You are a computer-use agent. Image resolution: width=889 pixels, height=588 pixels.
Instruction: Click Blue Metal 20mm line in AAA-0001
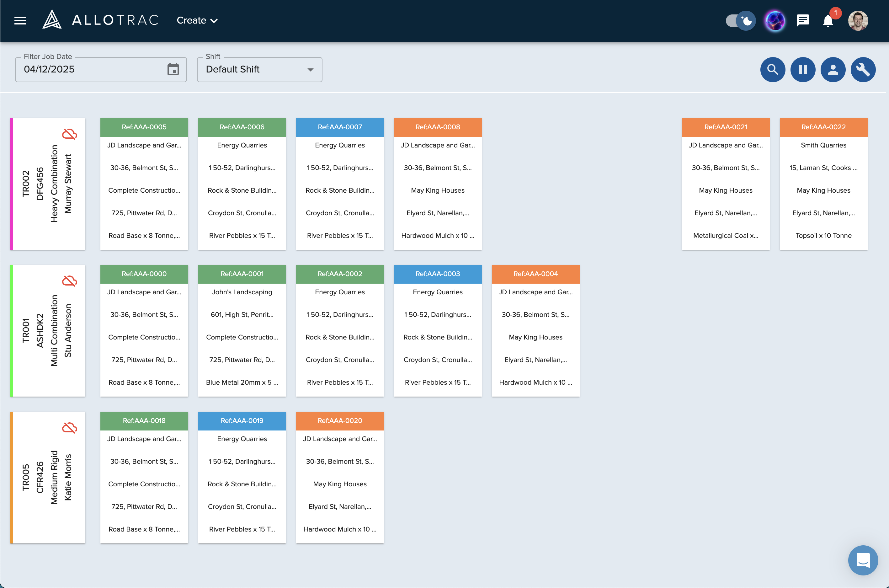(x=242, y=382)
